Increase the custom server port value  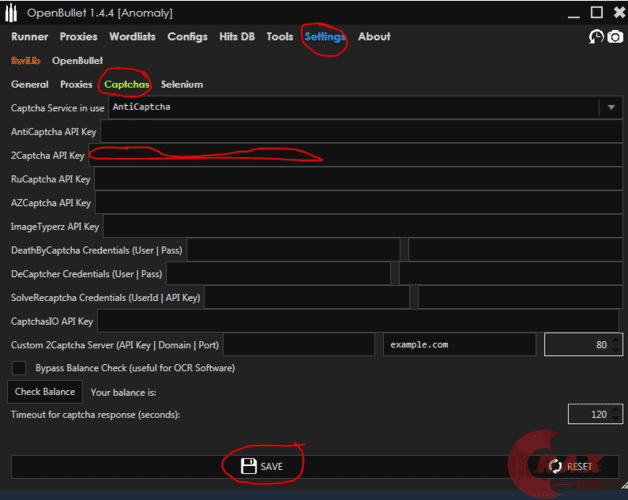616,340
